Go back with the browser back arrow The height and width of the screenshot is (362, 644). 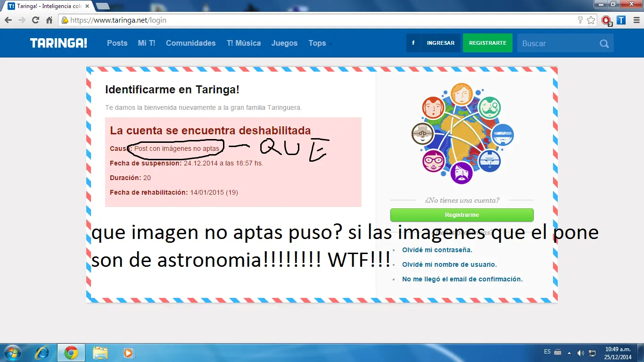[8, 20]
